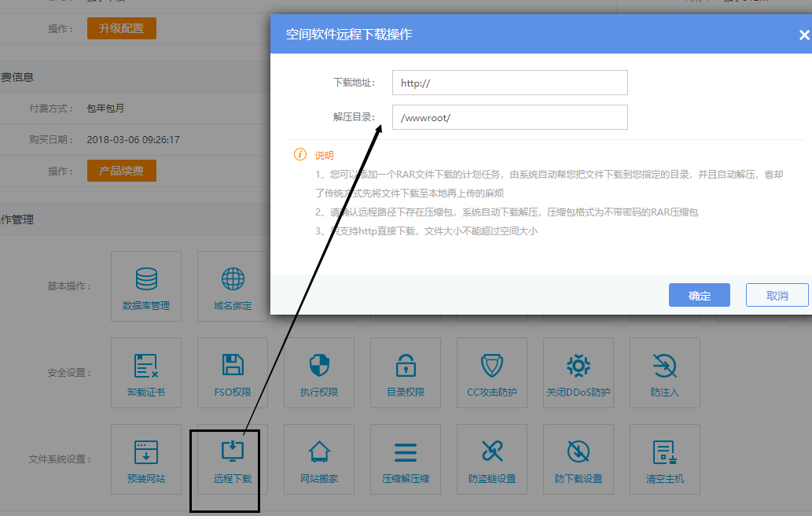This screenshot has height=516, width=812.
Task: Select the 域名绑定 domain binding icon
Action: tap(232, 286)
